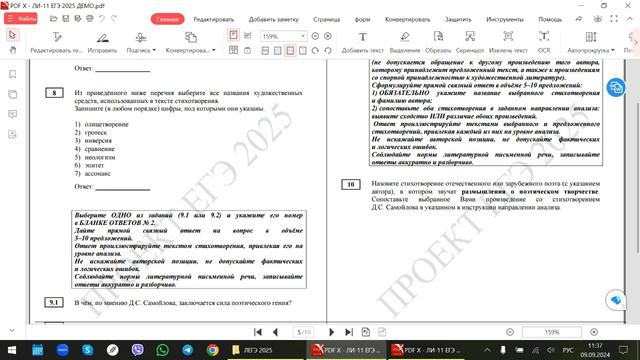The image size is (640, 360).
Task: Click the Исправить tool
Action: [x=102, y=42]
